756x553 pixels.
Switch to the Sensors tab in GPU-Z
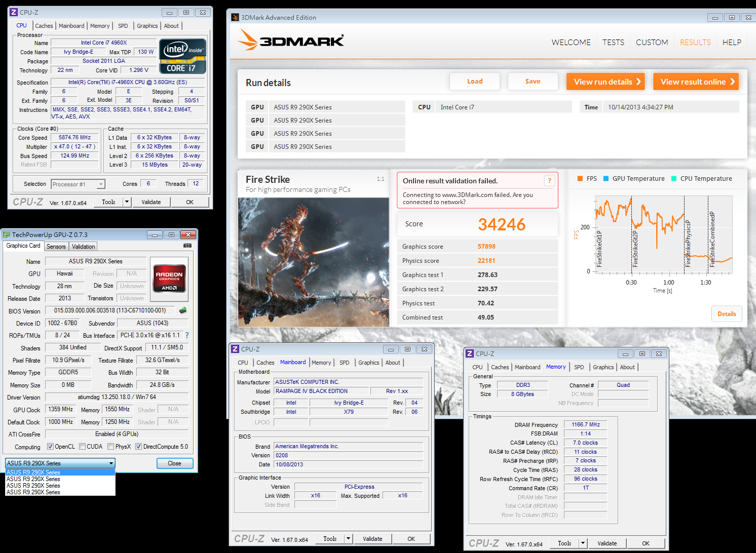(x=56, y=246)
